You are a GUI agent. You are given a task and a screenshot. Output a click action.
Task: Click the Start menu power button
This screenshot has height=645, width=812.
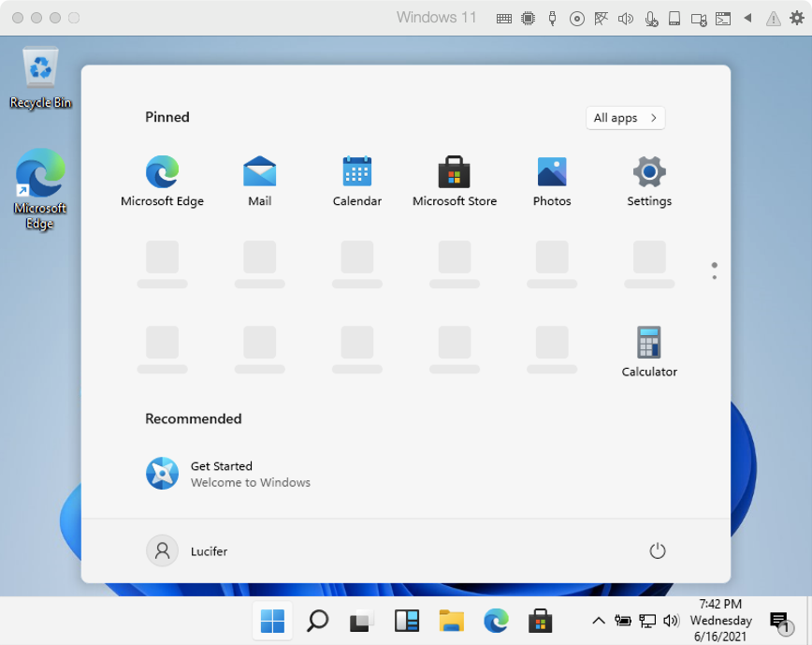(x=657, y=550)
